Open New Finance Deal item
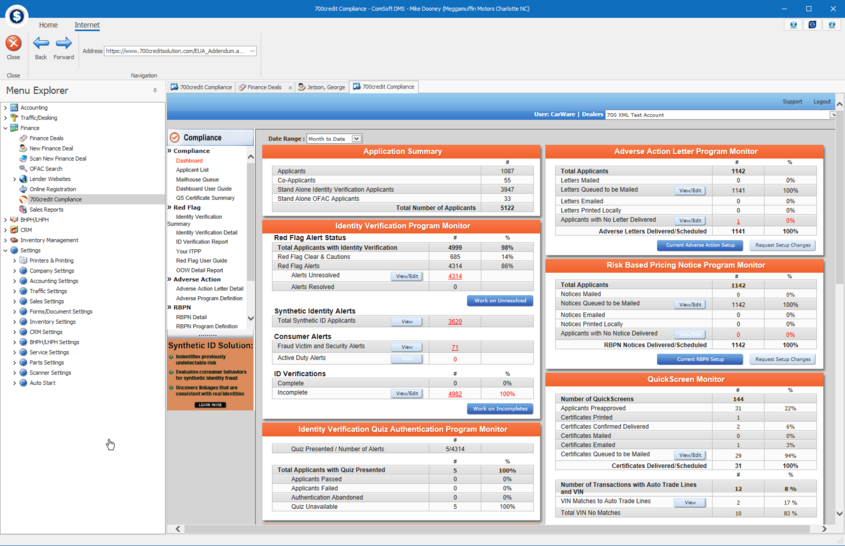 tap(51, 148)
